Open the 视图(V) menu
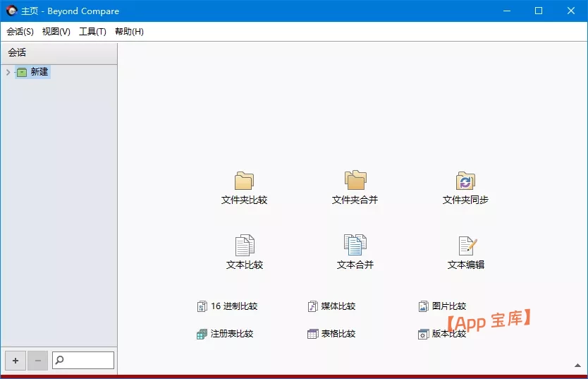The image size is (588, 379). (56, 32)
